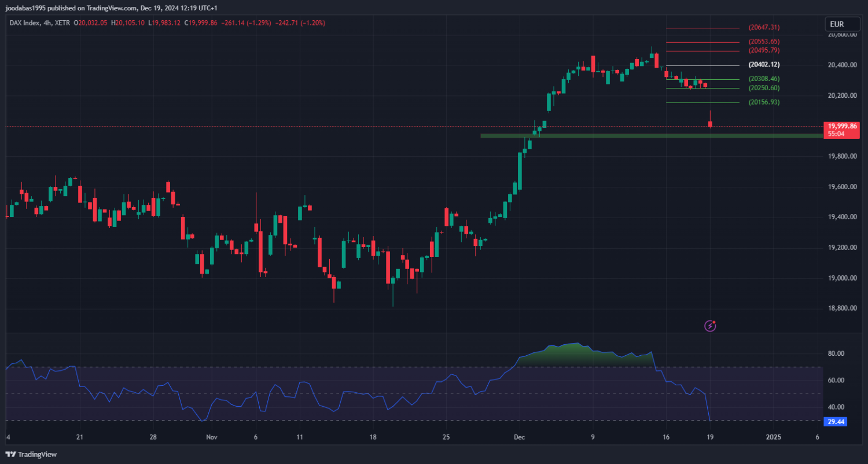868x464 pixels.
Task: Click the 2025 label on time axis
Action: (773, 437)
